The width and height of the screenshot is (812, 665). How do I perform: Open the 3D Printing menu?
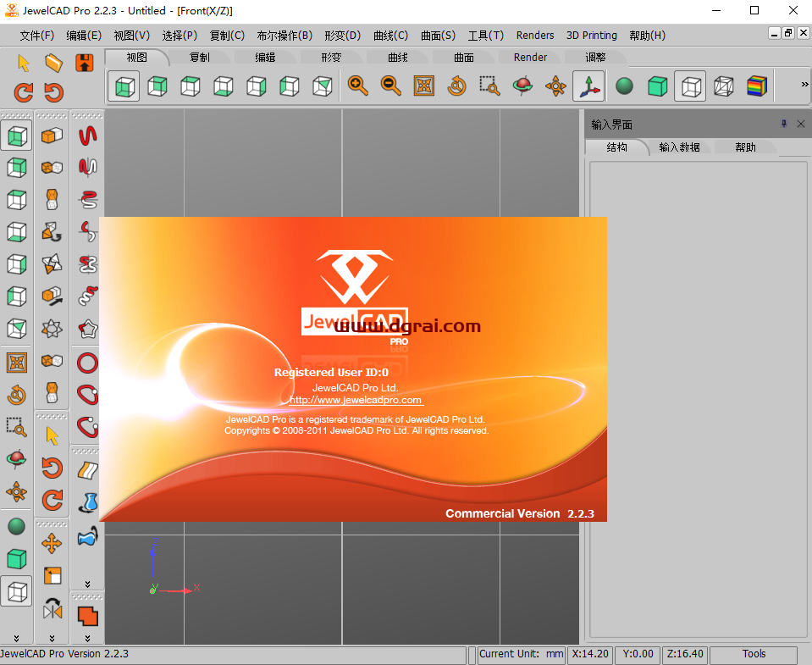pos(591,36)
